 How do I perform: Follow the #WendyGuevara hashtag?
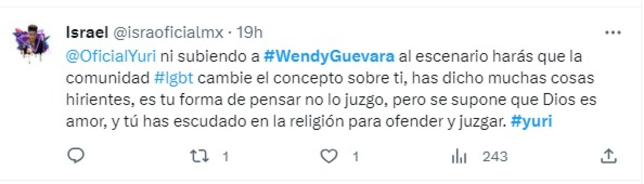(x=329, y=56)
